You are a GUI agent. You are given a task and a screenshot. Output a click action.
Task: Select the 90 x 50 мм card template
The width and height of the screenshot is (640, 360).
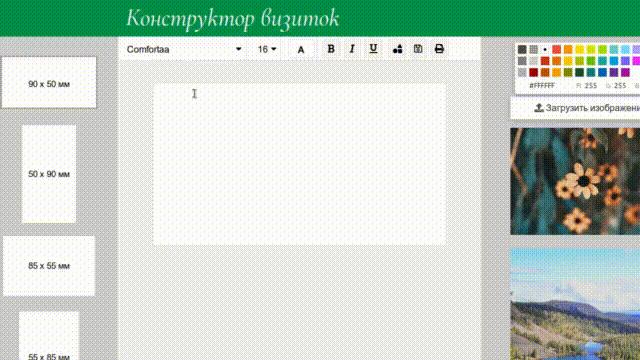click(49, 82)
